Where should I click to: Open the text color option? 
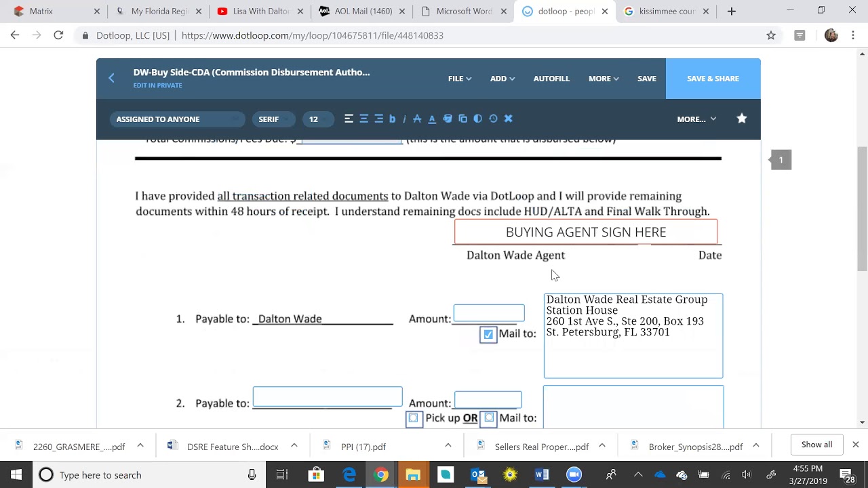[432, 119]
